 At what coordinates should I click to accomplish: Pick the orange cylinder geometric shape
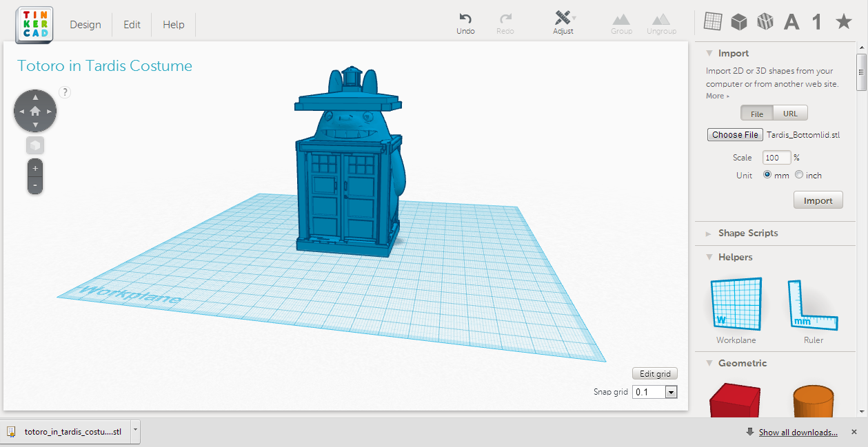click(814, 400)
